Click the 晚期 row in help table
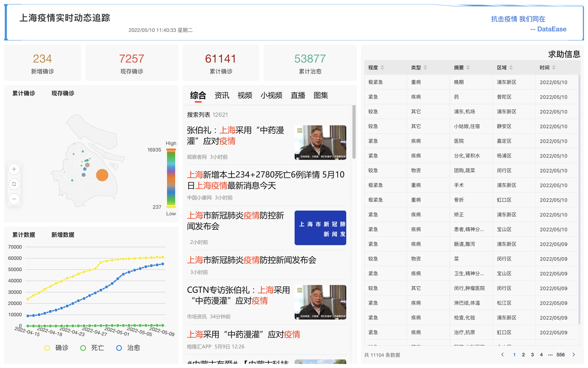Image resolution: width=588 pixels, height=368 pixels. 471,82
